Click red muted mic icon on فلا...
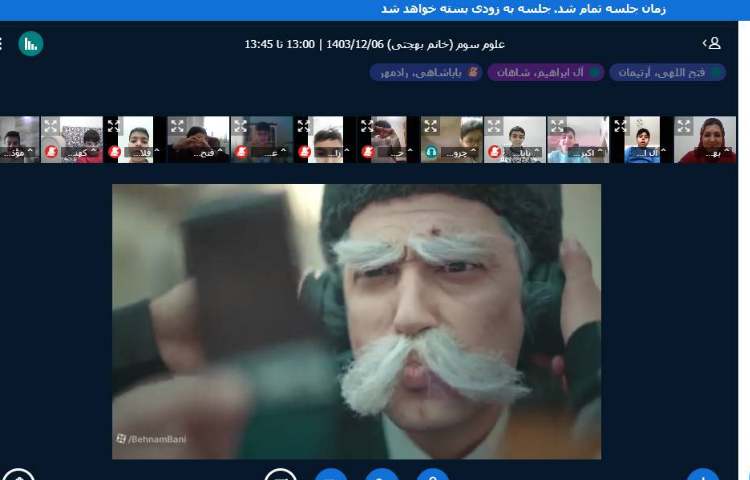This screenshot has height=480, width=750. pos(114,152)
